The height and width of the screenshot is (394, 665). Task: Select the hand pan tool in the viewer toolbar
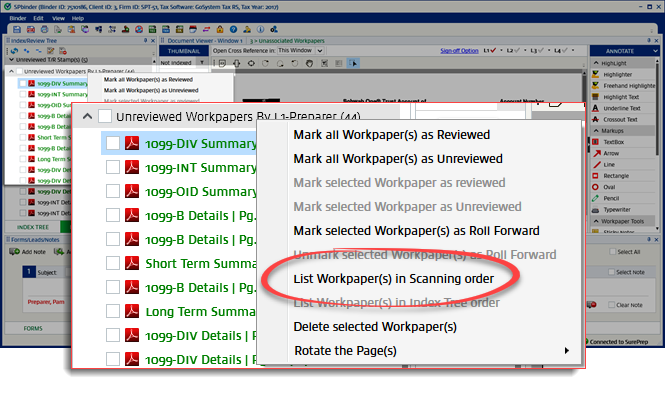(x=310, y=63)
